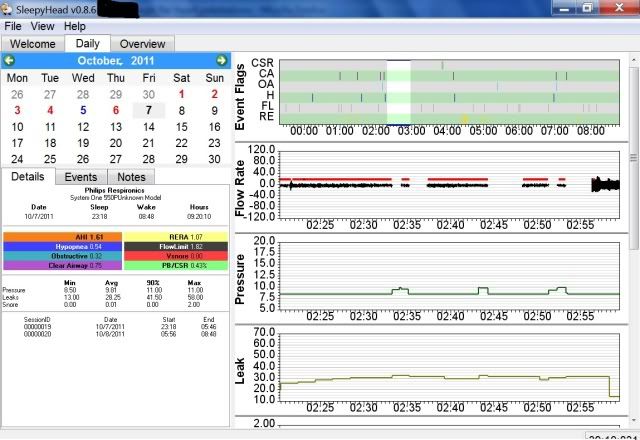Click the green PB/CSR color swatch

tap(176, 264)
